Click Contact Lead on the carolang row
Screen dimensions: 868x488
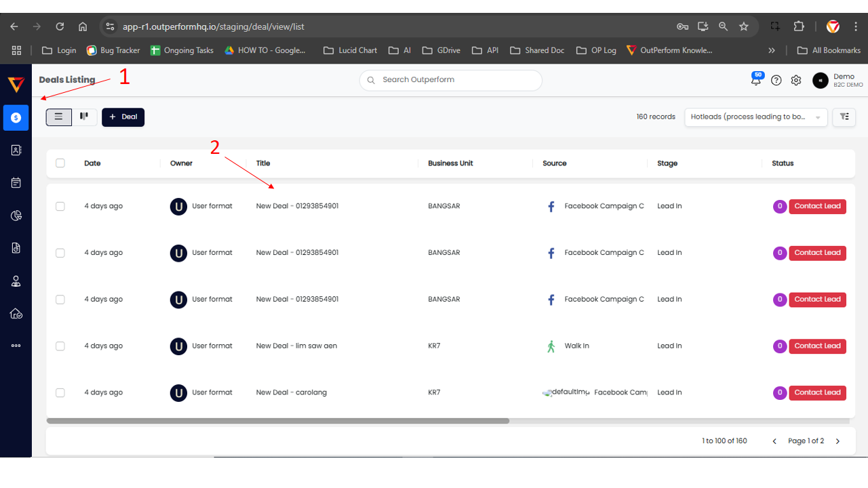817,392
